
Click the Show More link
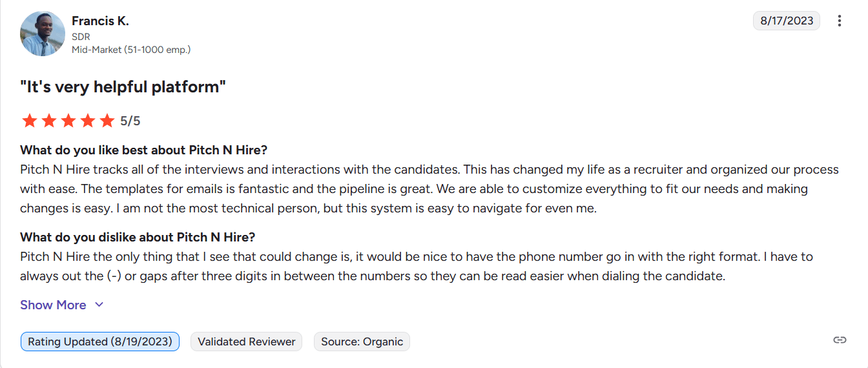(x=53, y=305)
